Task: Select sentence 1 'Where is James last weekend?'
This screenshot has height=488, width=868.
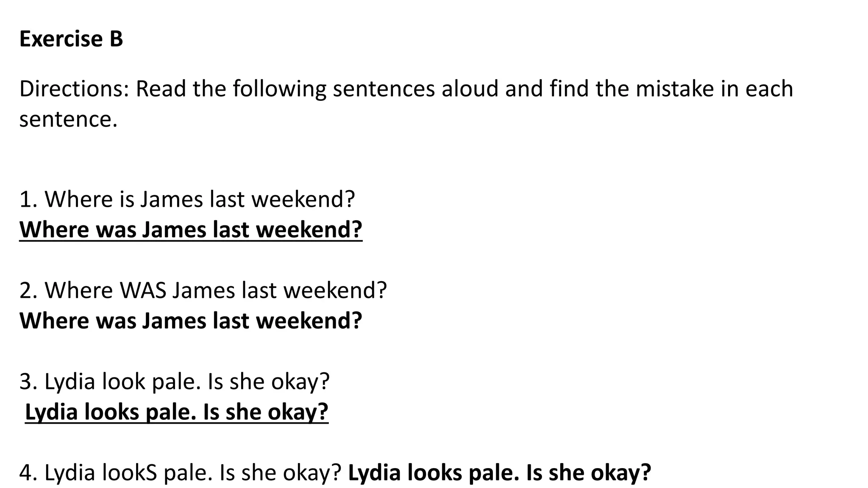Action: coord(187,199)
